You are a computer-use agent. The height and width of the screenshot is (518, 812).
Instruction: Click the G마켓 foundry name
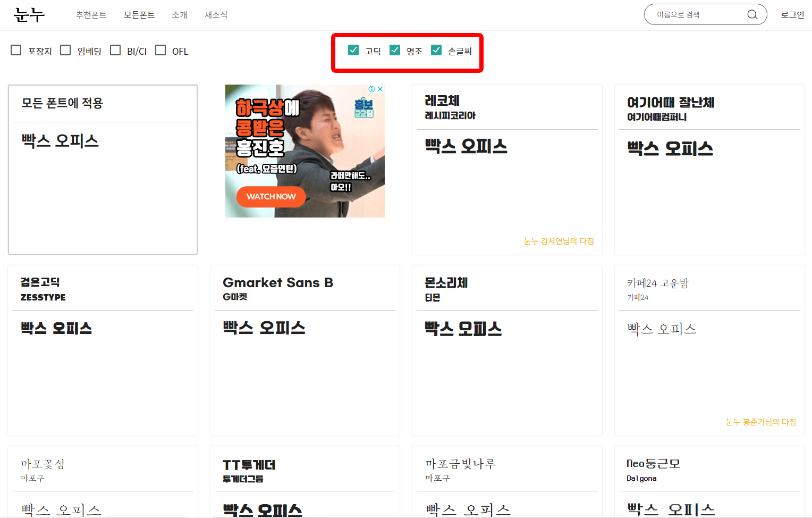click(235, 297)
